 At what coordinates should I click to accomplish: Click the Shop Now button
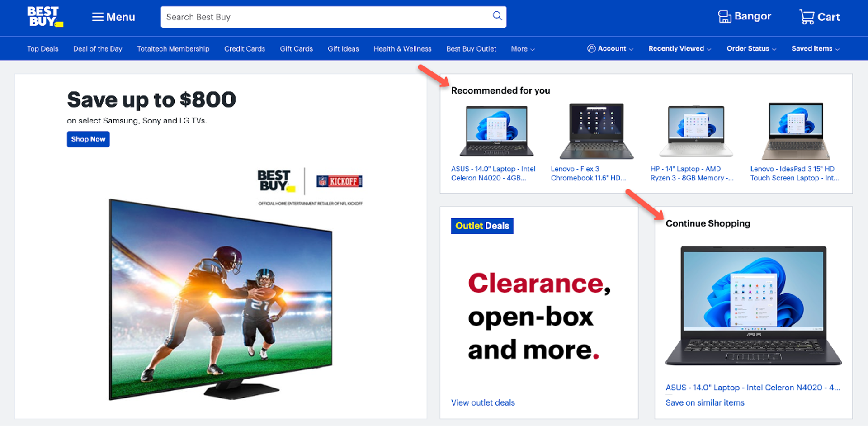pyautogui.click(x=88, y=139)
